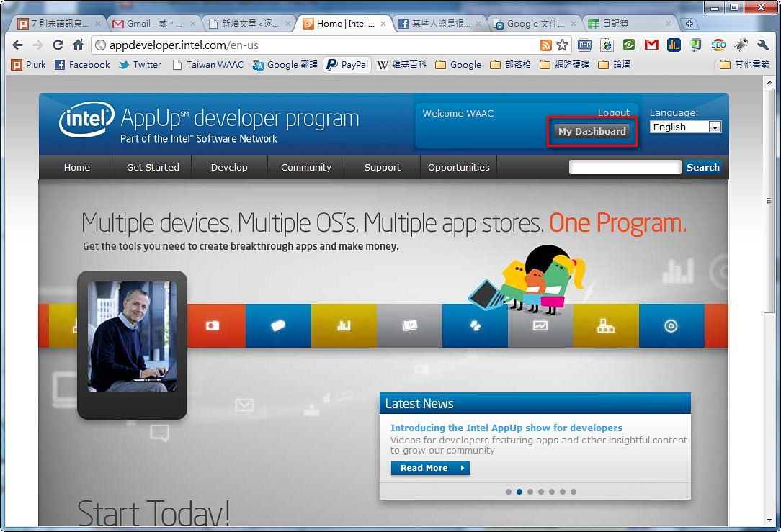The image size is (781, 532).
Task: Expand the 其他書籤 bookmarks folder
Action: coord(745,65)
